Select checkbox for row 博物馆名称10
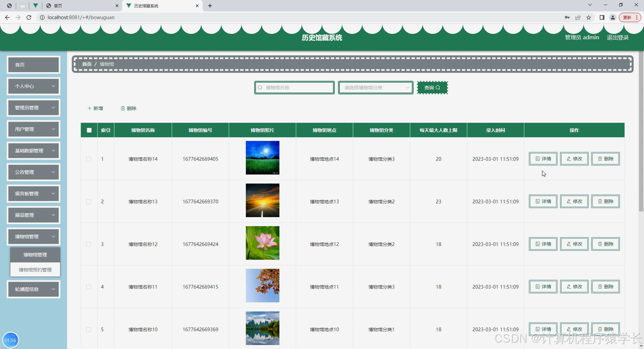 point(89,330)
